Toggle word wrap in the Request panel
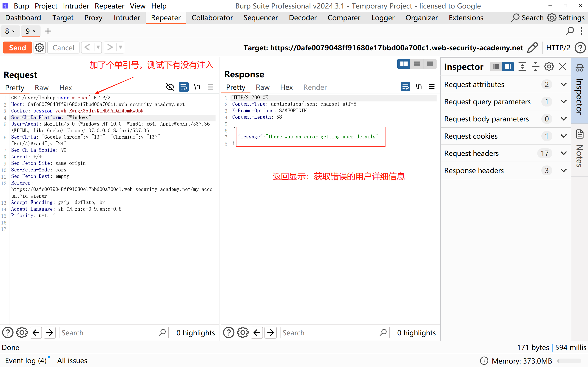 coord(183,87)
